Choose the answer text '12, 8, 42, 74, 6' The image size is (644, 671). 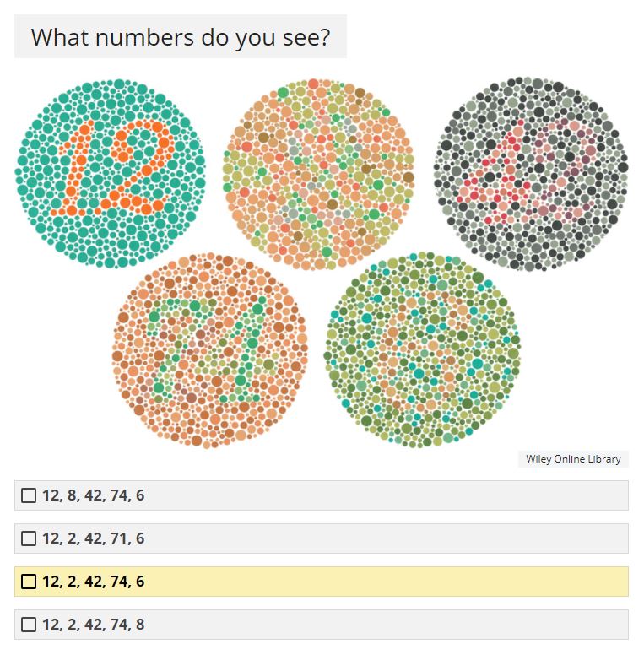pos(93,495)
